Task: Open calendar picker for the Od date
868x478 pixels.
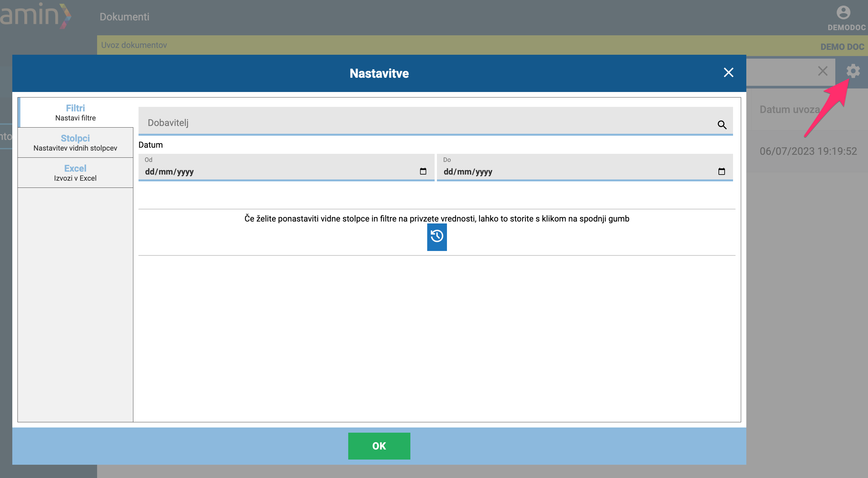Action: (x=423, y=171)
